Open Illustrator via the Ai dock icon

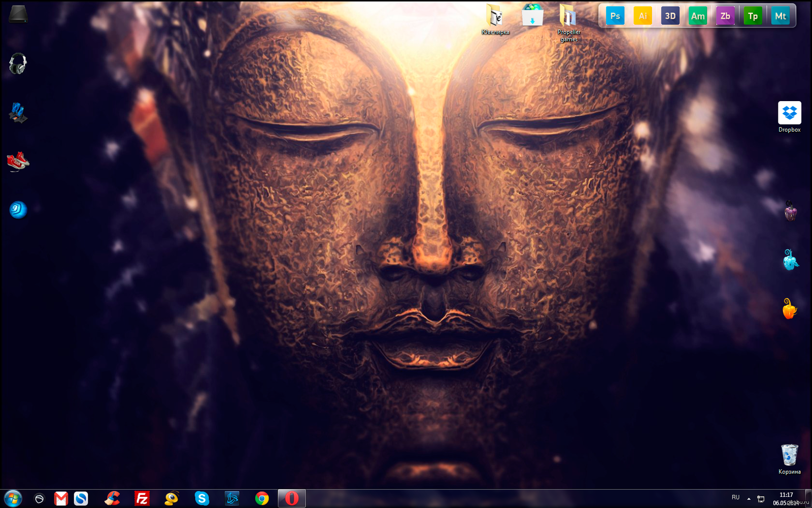point(642,16)
